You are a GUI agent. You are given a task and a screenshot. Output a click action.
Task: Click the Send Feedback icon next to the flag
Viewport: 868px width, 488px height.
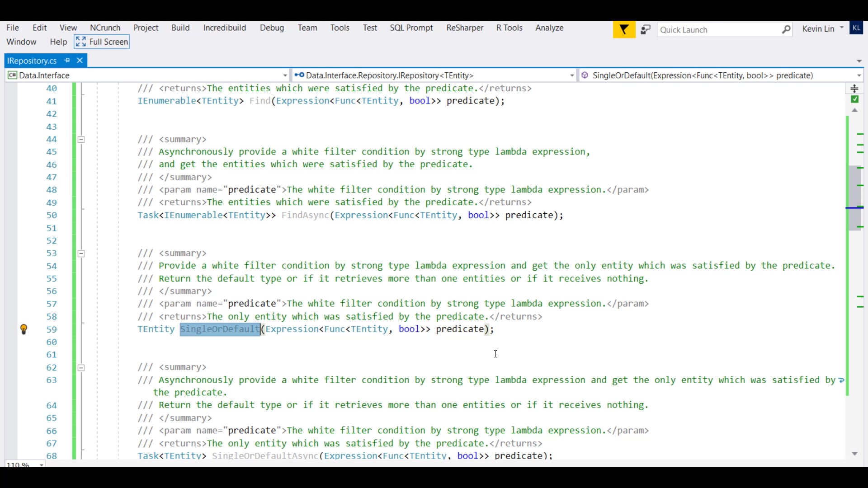(x=646, y=29)
